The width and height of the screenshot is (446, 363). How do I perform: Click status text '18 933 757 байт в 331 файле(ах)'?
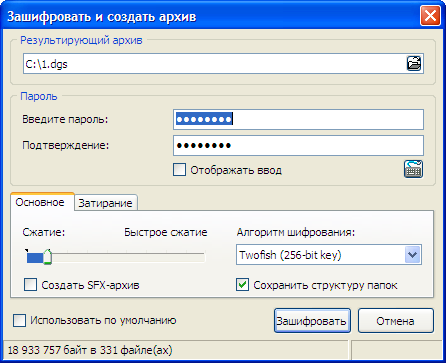(x=90, y=350)
